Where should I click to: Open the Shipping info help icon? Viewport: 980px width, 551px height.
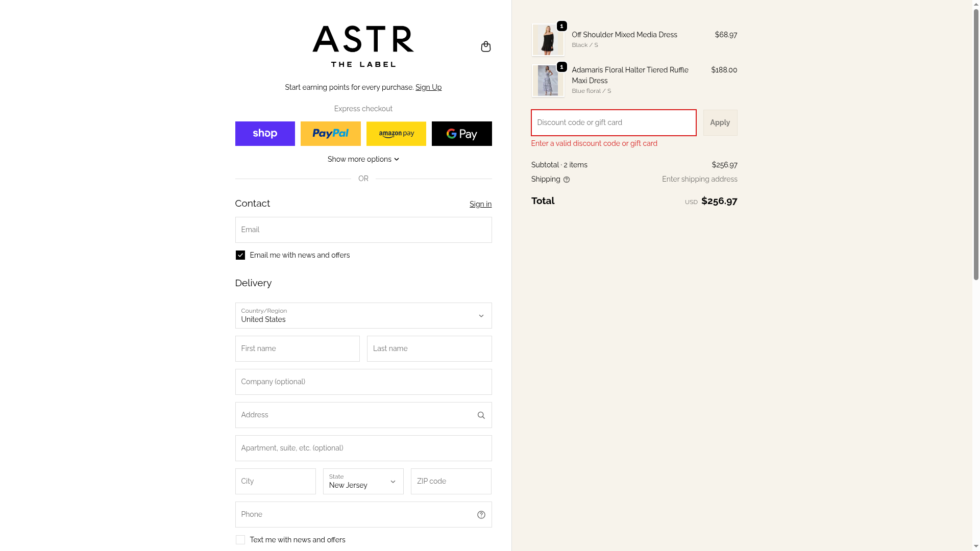click(566, 180)
